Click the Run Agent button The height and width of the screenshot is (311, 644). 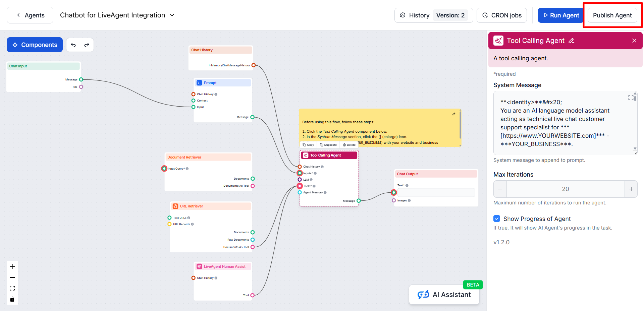(561, 15)
